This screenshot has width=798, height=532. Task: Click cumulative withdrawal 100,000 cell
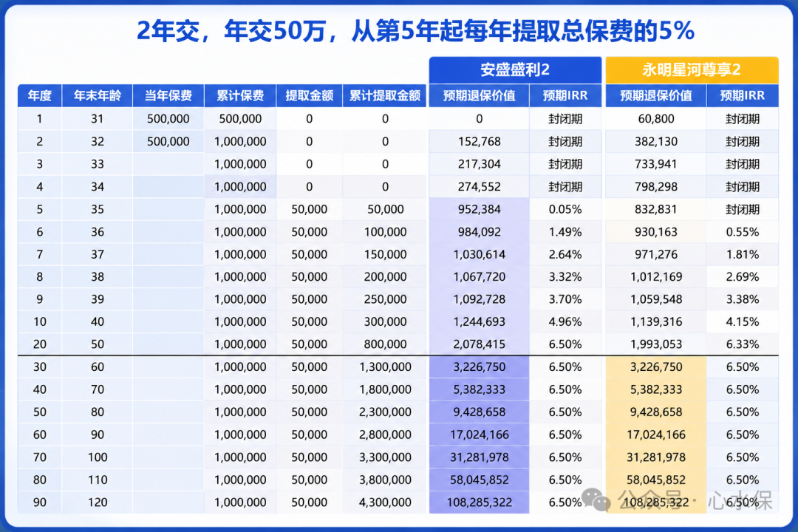(385, 232)
